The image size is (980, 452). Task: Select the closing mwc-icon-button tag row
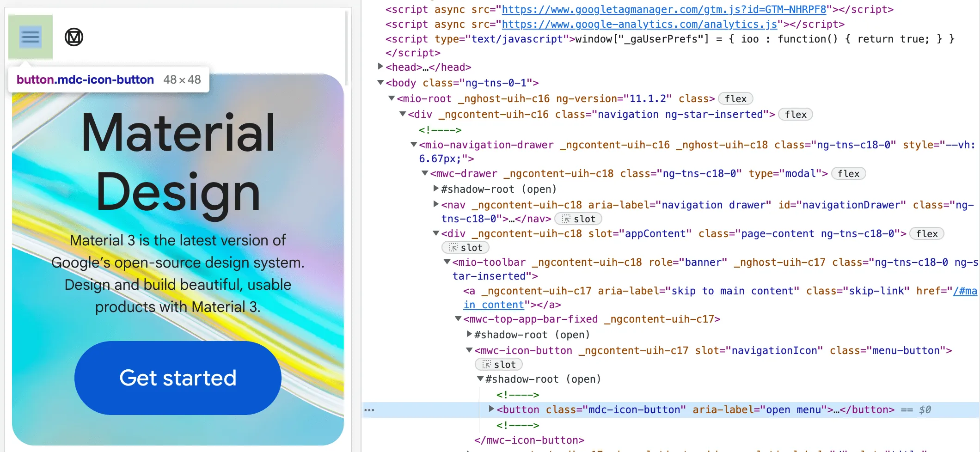529,440
